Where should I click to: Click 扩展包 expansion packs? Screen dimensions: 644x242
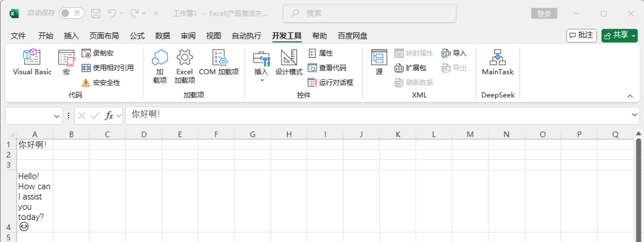[410, 68]
